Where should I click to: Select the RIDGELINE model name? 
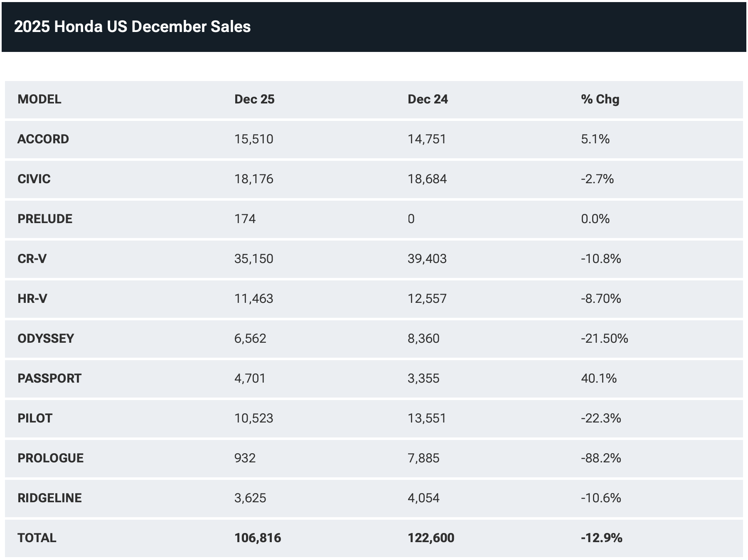click(x=49, y=498)
